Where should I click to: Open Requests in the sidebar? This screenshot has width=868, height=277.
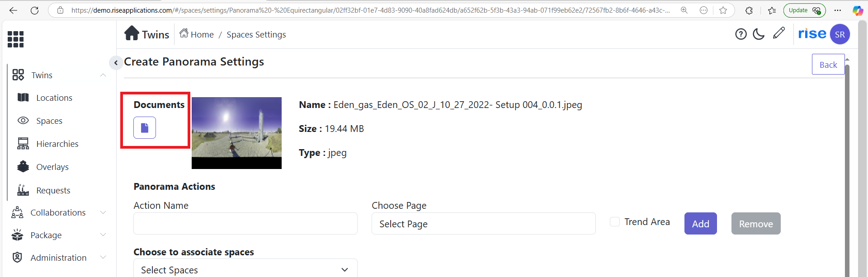[x=53, y=190]
